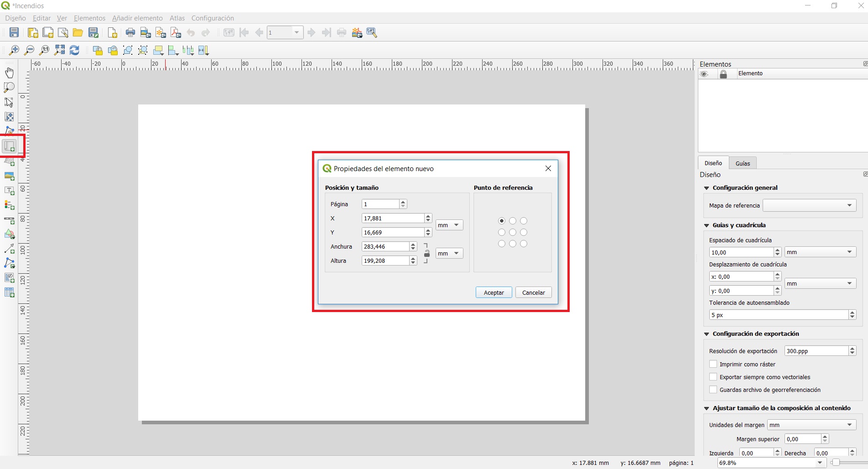Click the Anchura width input field
The image size is (868, 469).
point(385,247)
